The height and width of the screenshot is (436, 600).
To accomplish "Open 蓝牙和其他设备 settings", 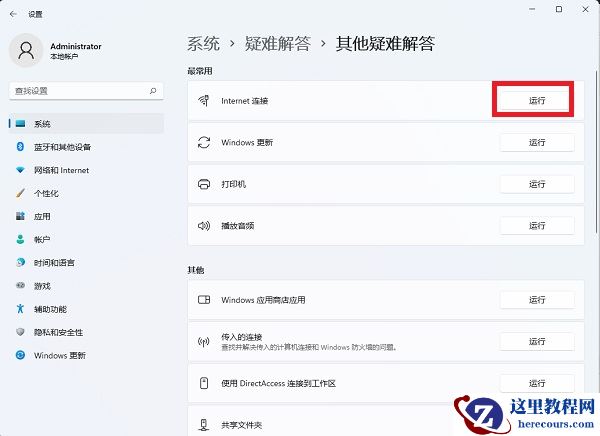I will [x=86, y=147].
